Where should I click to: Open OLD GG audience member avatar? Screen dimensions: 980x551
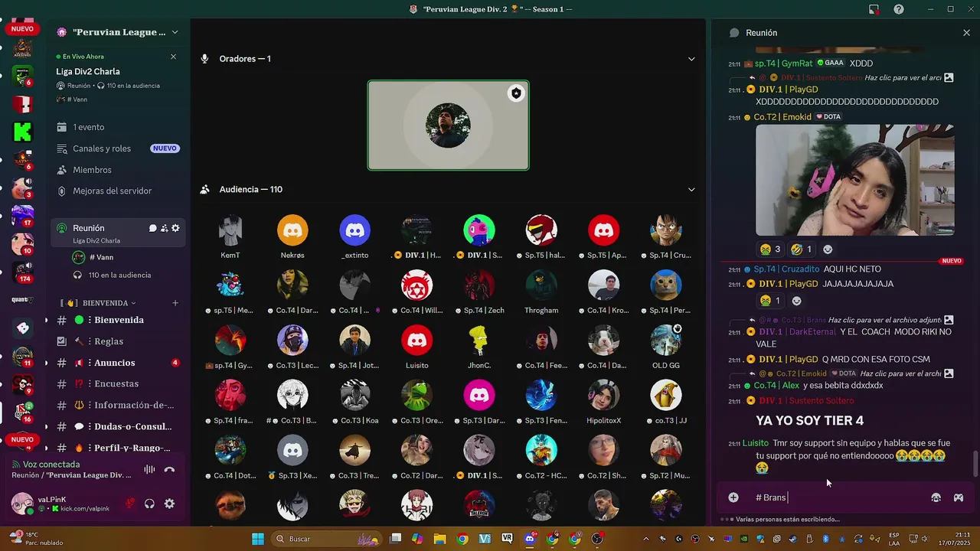[x=666, y=341]
